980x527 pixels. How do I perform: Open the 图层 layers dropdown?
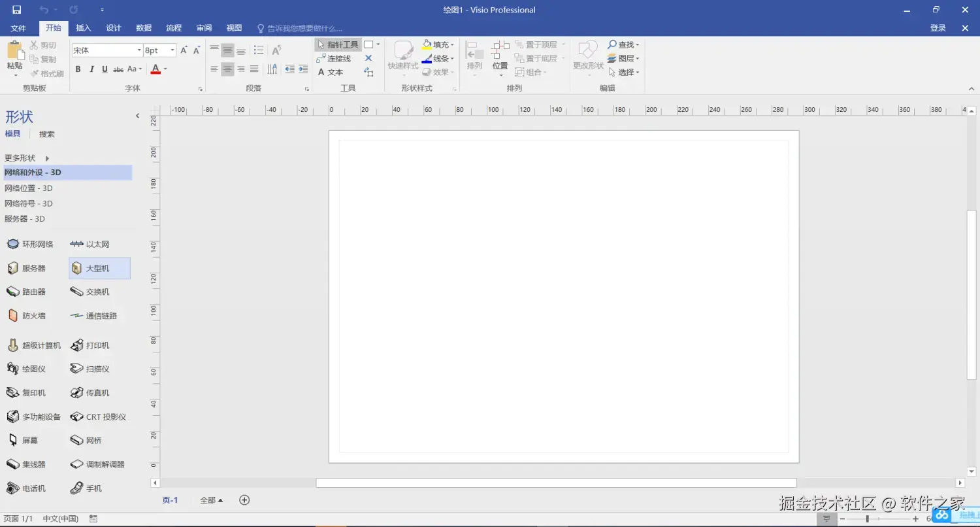(624, 58)
